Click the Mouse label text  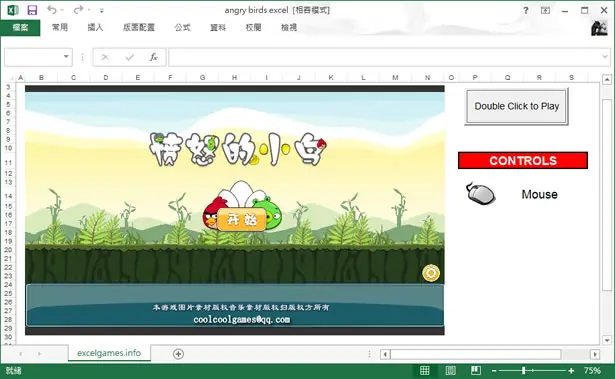[539, 195]
